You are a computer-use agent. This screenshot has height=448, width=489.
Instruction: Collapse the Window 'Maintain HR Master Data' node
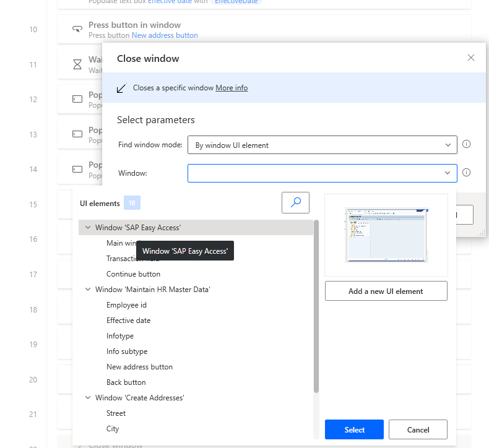tap(88, 290)
